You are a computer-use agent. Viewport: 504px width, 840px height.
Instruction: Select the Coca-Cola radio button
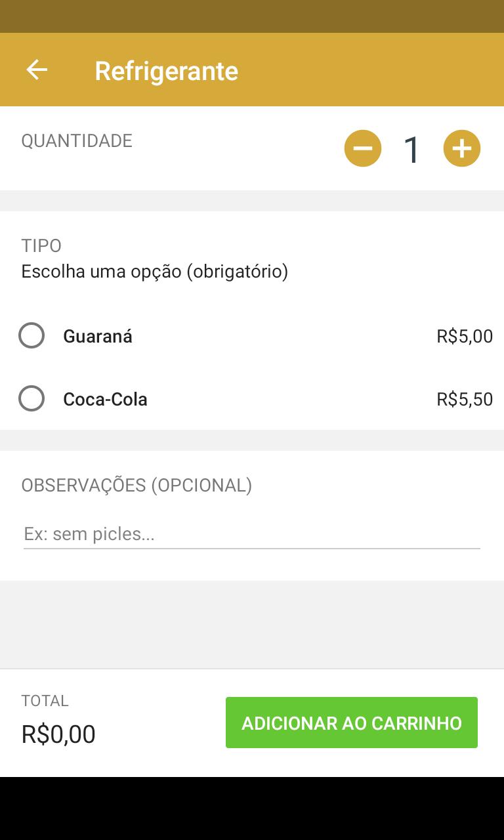(31, 398)
